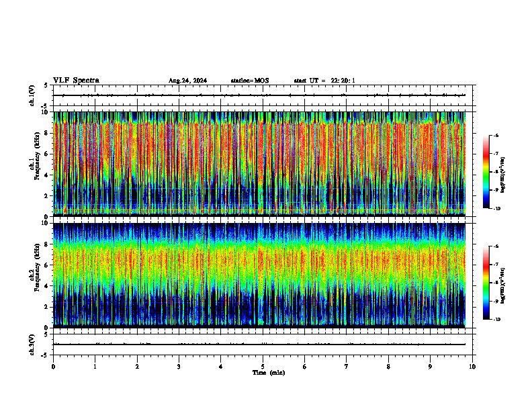Click the "start UT = 22:20: 1" text

(324, 81)
